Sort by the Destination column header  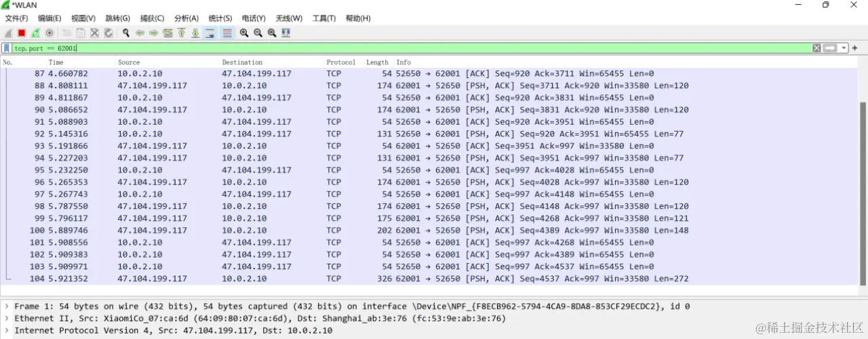click(x=272, y=62)
